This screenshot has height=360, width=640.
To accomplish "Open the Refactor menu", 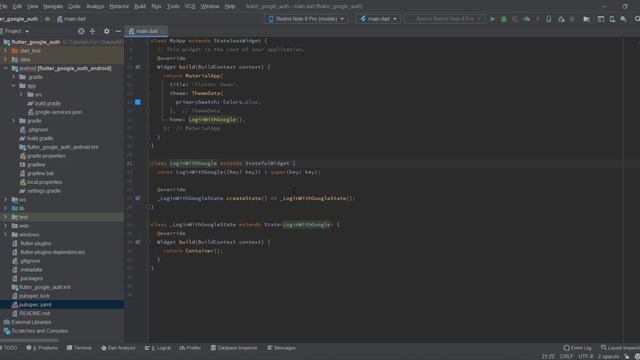I will [119, 7].
